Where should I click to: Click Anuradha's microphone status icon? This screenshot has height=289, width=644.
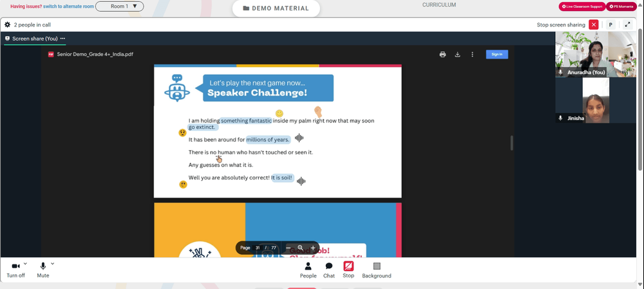point(560,72)
